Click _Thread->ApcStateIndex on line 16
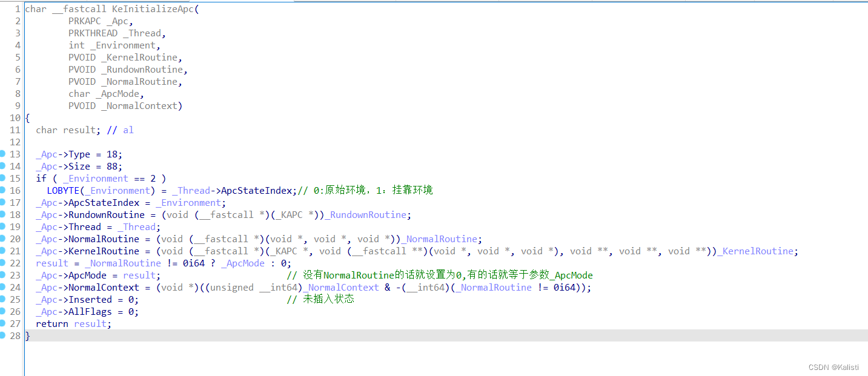Viewport: 868px width, 376px height. (x=233, y=191)
